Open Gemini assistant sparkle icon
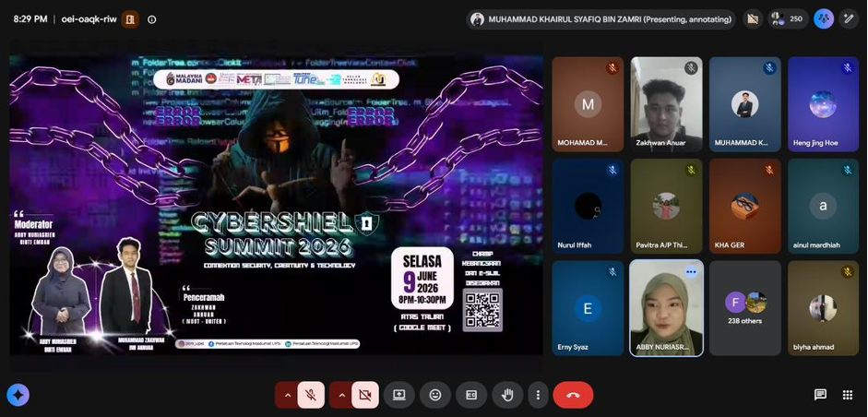868x417 pixels. tap(18, 396)
